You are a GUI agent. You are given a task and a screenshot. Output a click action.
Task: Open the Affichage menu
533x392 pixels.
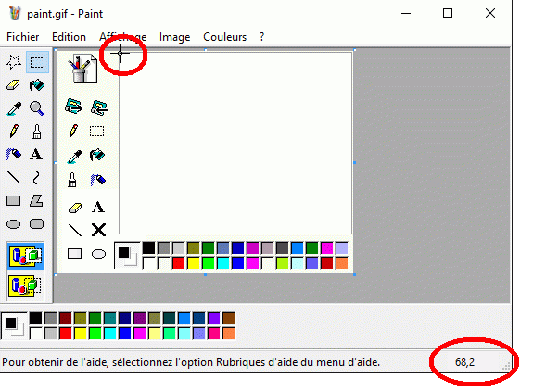tap(123, 37)
